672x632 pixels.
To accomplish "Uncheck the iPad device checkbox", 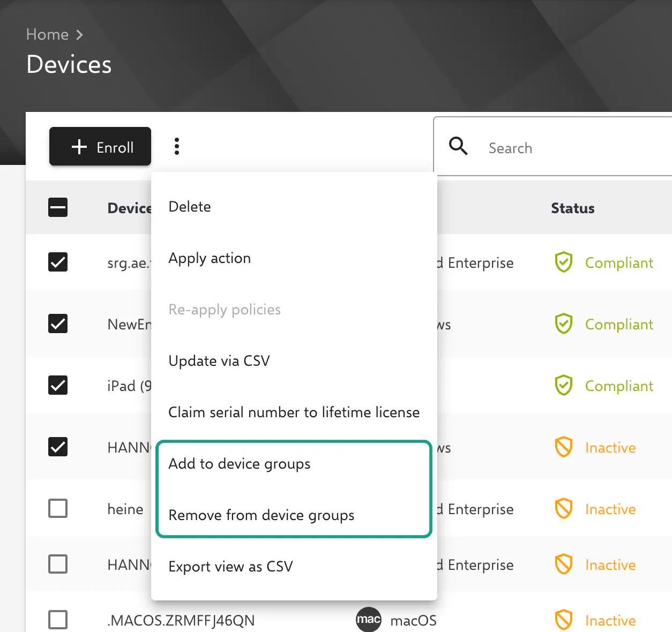I will pos(58,385).
